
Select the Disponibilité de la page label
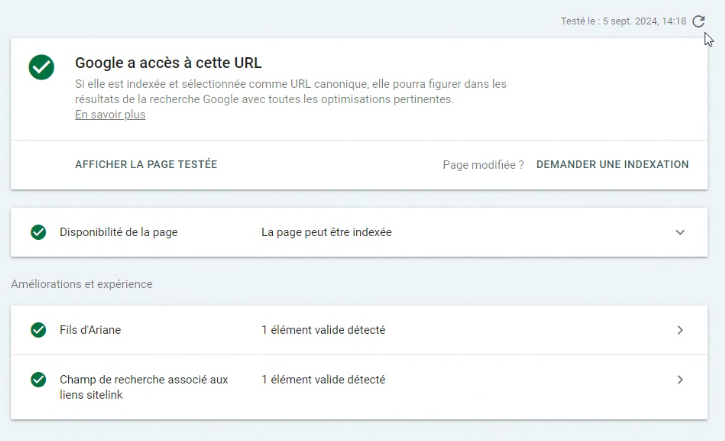tap(119, 232)
